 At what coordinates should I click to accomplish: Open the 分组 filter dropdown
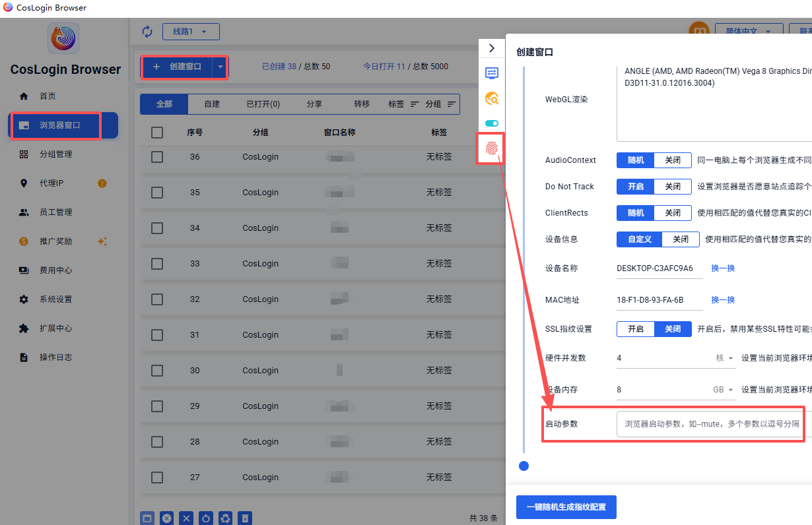click(x=440, y=104)
